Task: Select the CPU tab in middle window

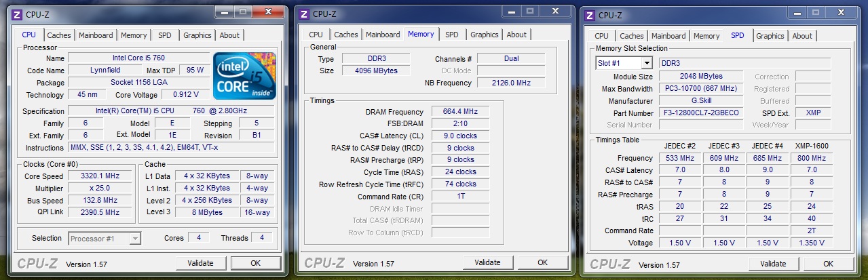Action: tap(316, 35)
